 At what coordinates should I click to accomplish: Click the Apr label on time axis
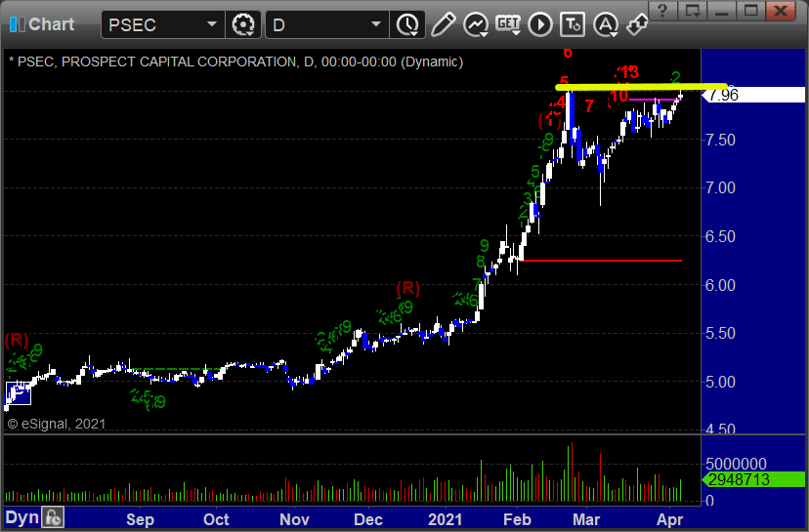pyautogui.click(x=669, y=519)
